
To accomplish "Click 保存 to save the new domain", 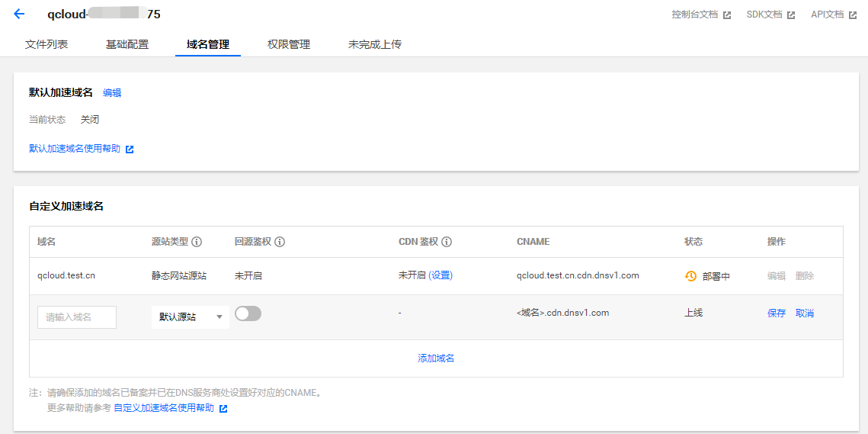I will [x=777, y=313].
